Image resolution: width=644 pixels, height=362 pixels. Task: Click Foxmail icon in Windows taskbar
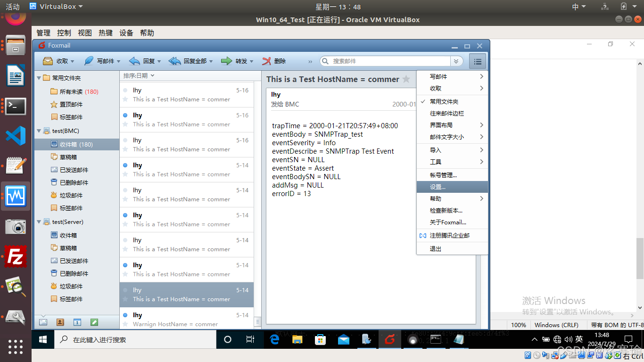tap(389, 339)
